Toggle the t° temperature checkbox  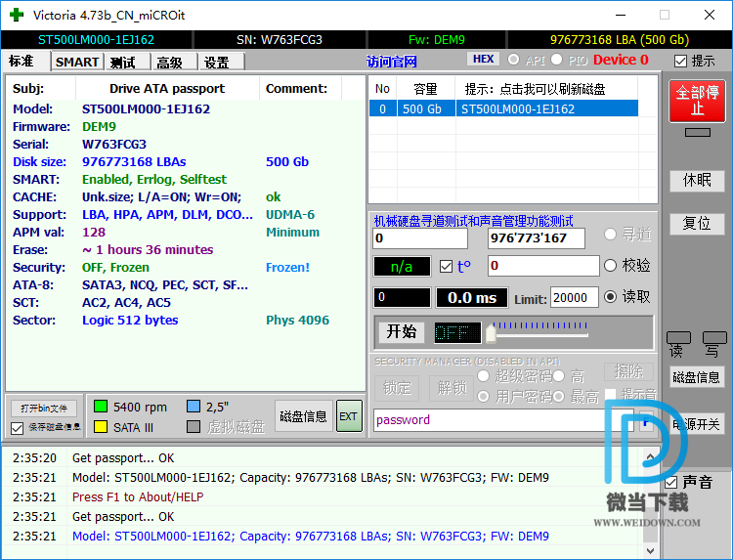[x=446, y=267]
